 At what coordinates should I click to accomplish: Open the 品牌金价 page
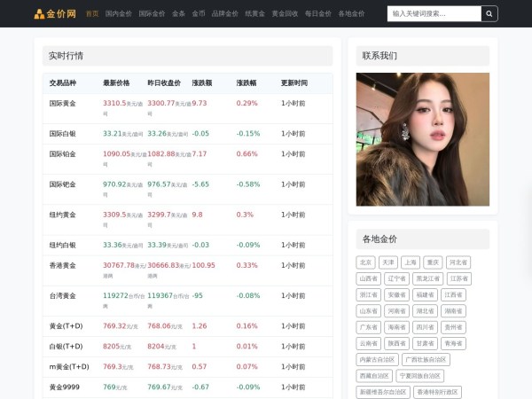click(224, 14)
